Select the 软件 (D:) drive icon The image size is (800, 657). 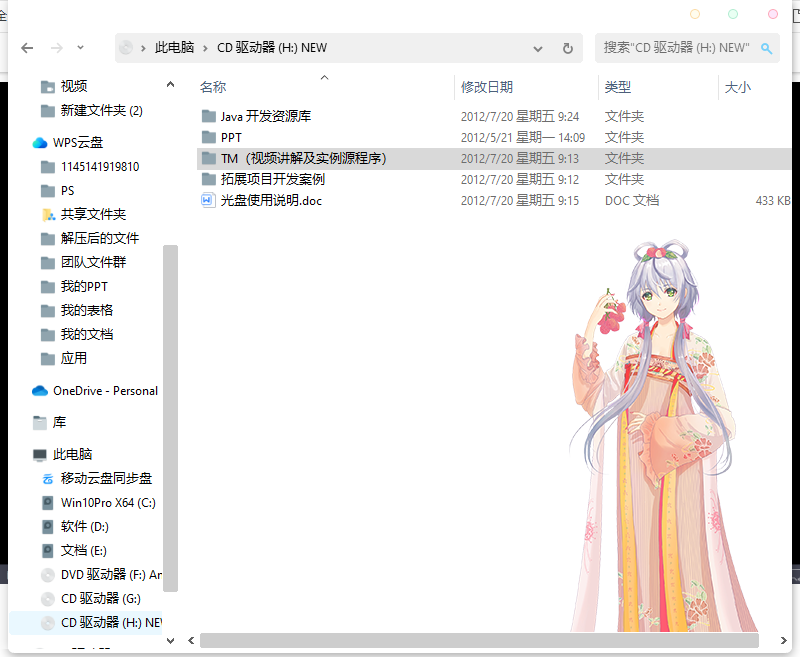(x=47, y=527)
